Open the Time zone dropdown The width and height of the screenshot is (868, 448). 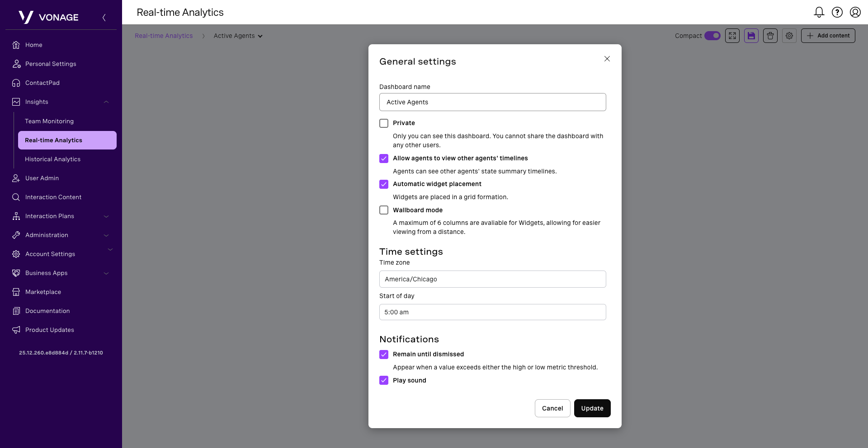(x=492, y=279)
